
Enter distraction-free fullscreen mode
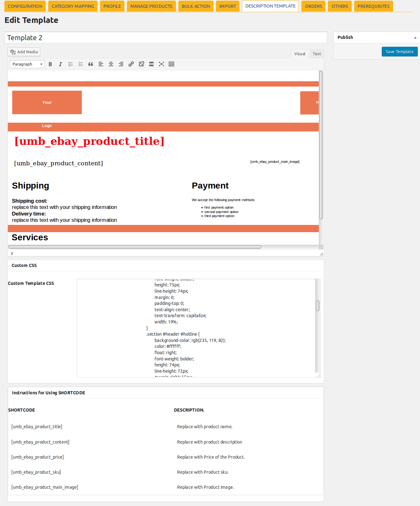[x=161, y=64]
